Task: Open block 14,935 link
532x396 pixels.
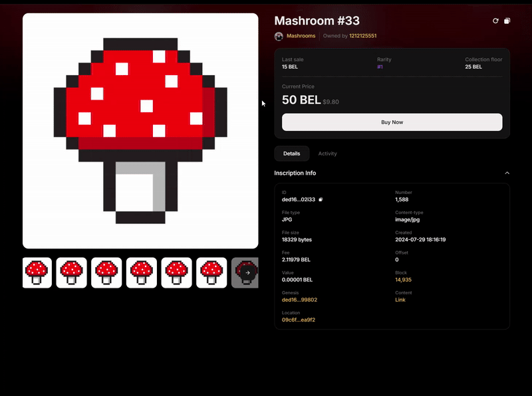Action: click(x=403, y=280)
